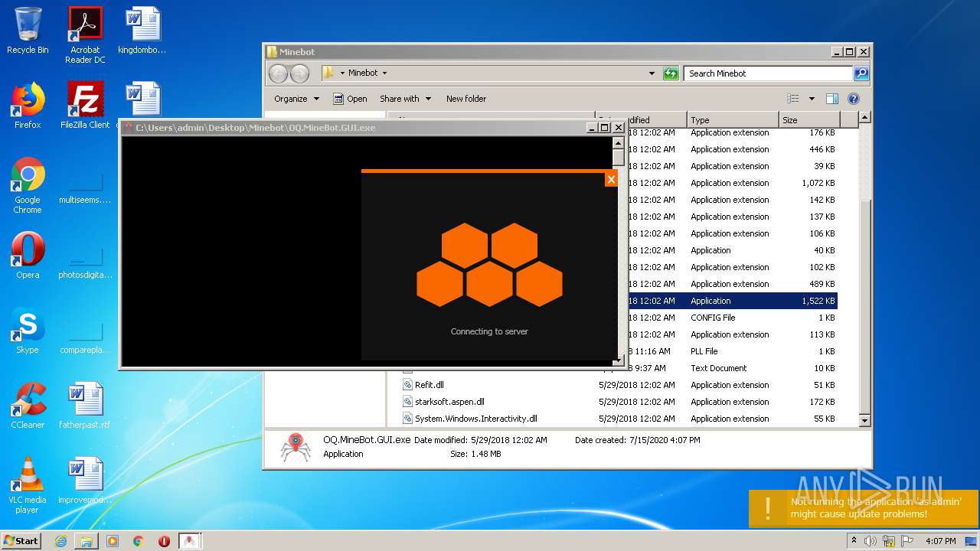This screenshot has width=980, height=551.
Task: Launch Google Chrome desktop shortcut
Action: pyautogui.click(x=28, y=185)
